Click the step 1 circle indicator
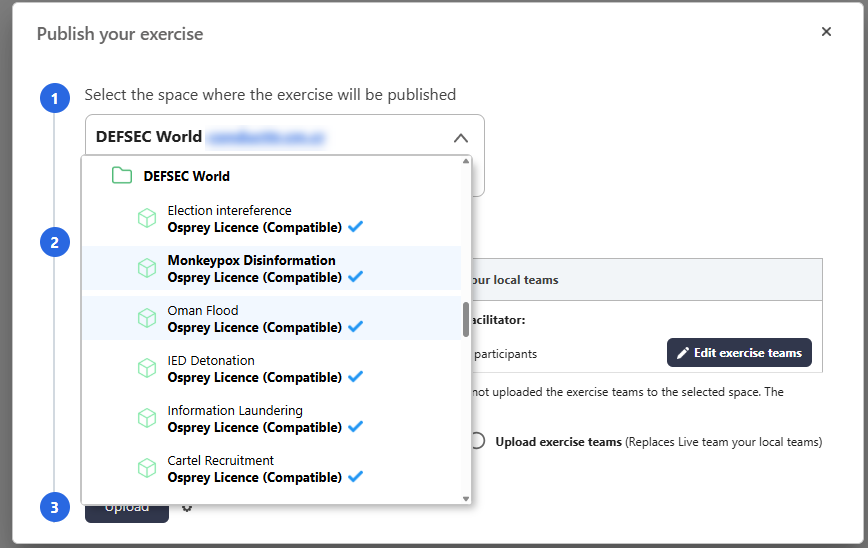Image resolution: width=868 pixels, height=548 pixels. (55, 98)
